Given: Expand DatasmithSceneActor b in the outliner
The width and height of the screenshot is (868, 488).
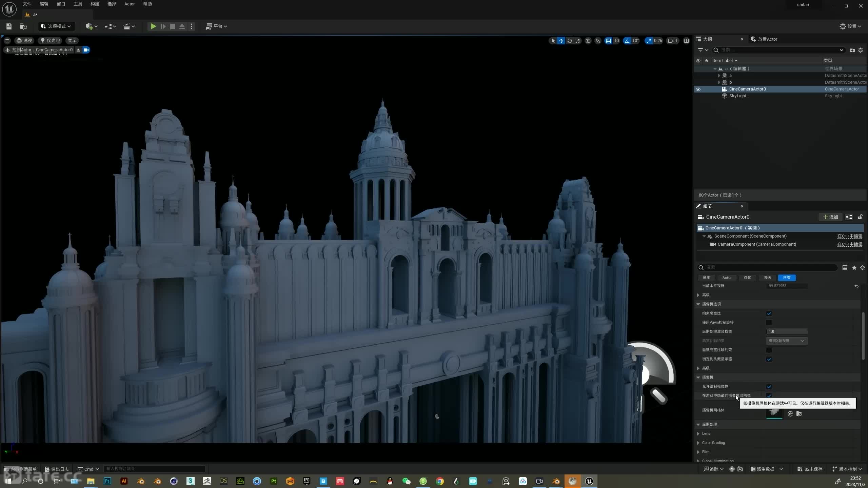Looking at the screenshot, I should 719,82.
